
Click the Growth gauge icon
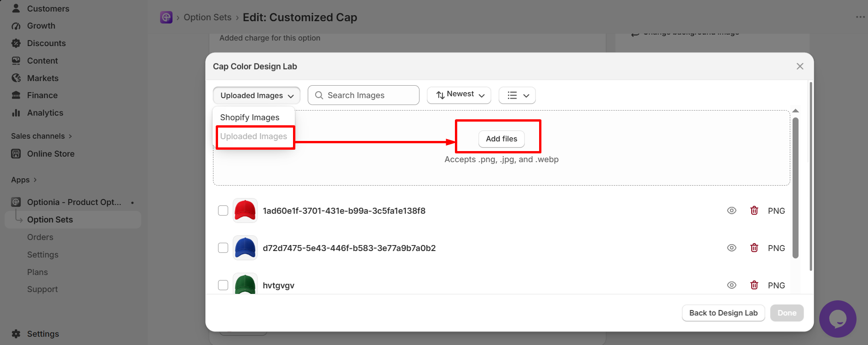point(16,26)
